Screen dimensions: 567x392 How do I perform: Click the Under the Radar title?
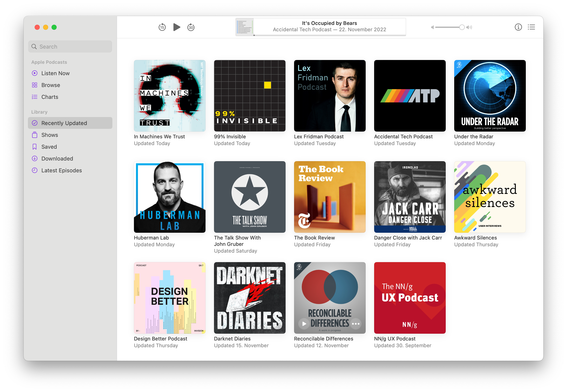pos(473,137)
